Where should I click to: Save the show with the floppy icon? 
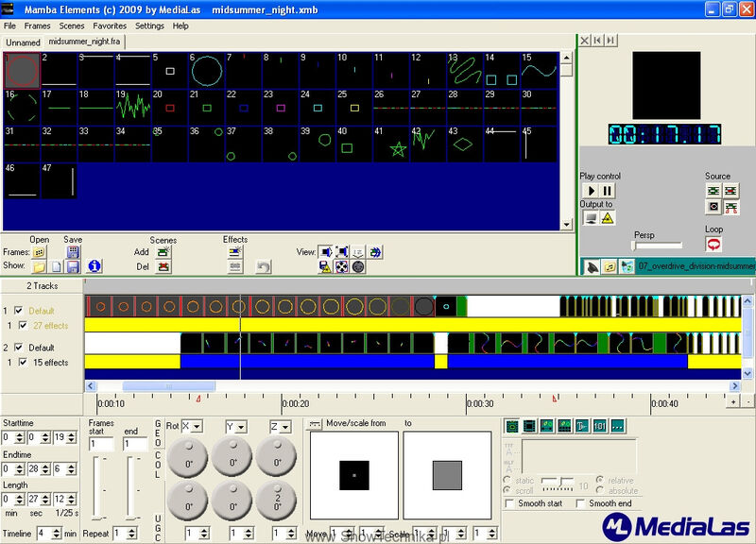[x=73, y=266]
